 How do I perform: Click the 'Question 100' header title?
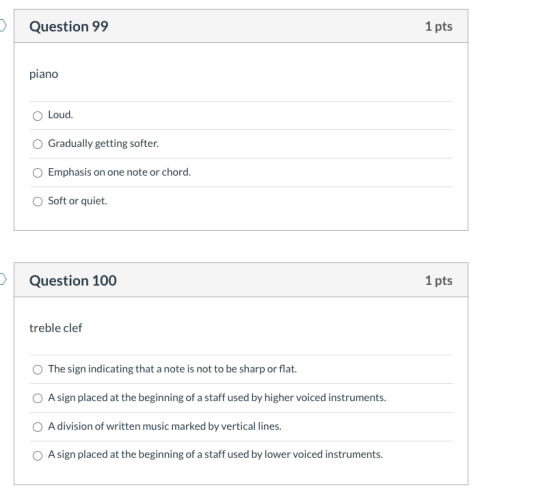tap(73, 281)
